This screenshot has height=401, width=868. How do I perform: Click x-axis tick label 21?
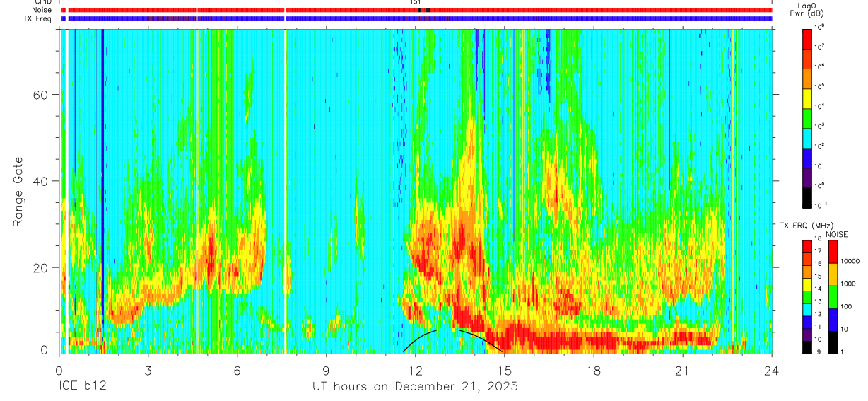(683, 370)
